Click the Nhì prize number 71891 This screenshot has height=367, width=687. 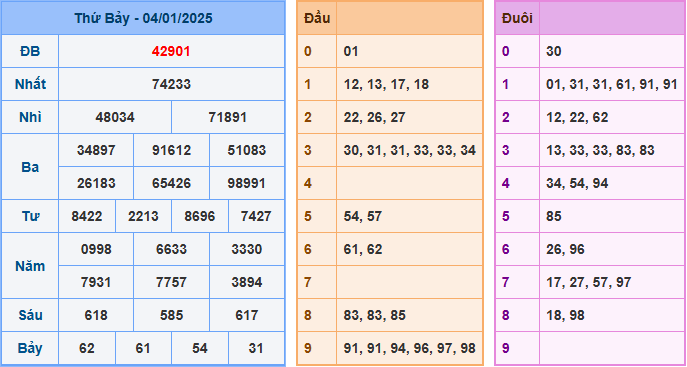click(228, 117)
